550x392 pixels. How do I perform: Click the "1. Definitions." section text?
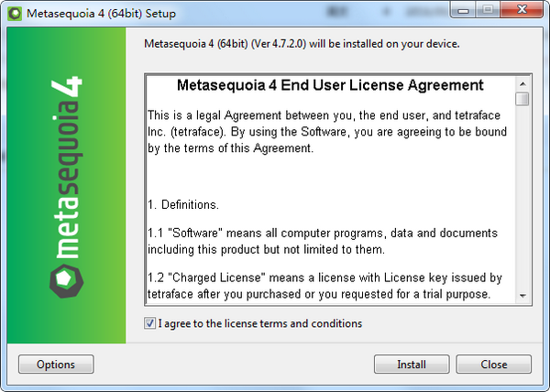184,203
